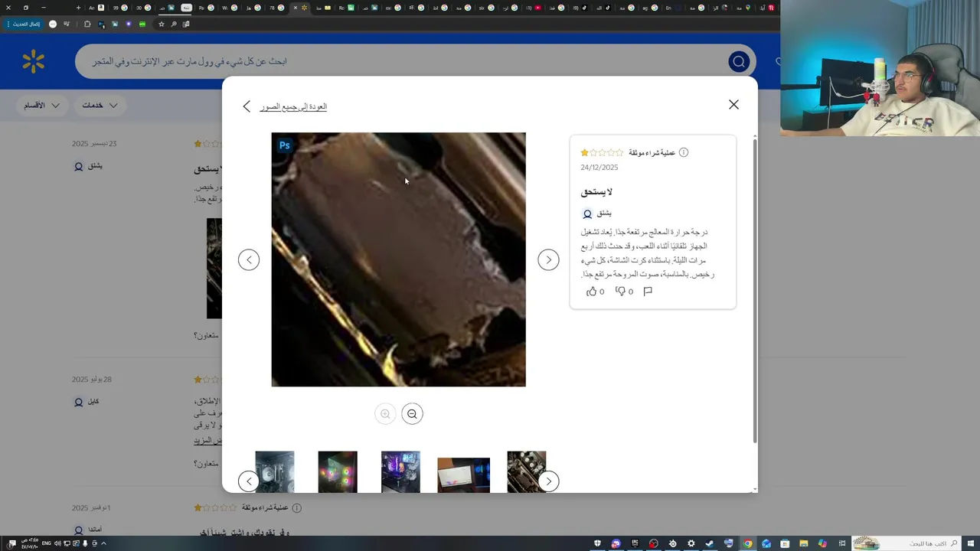Open Steam from the taskbar
Screen dimensions: 980x551
[x=709, y=543]
